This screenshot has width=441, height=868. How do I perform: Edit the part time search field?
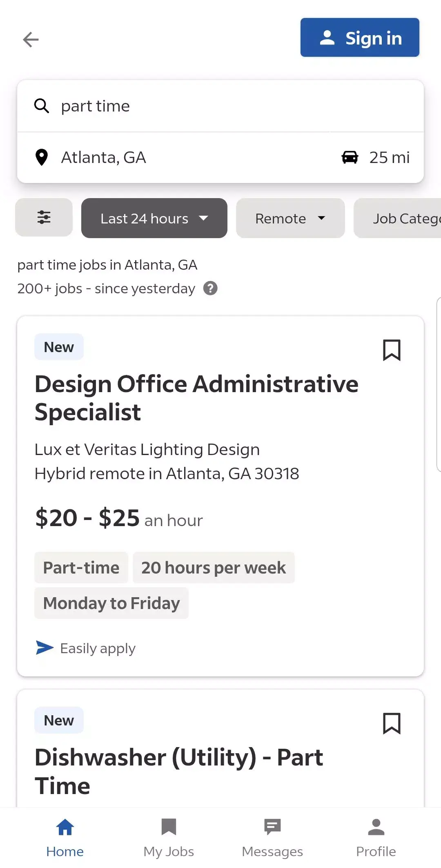coord(229,106)
